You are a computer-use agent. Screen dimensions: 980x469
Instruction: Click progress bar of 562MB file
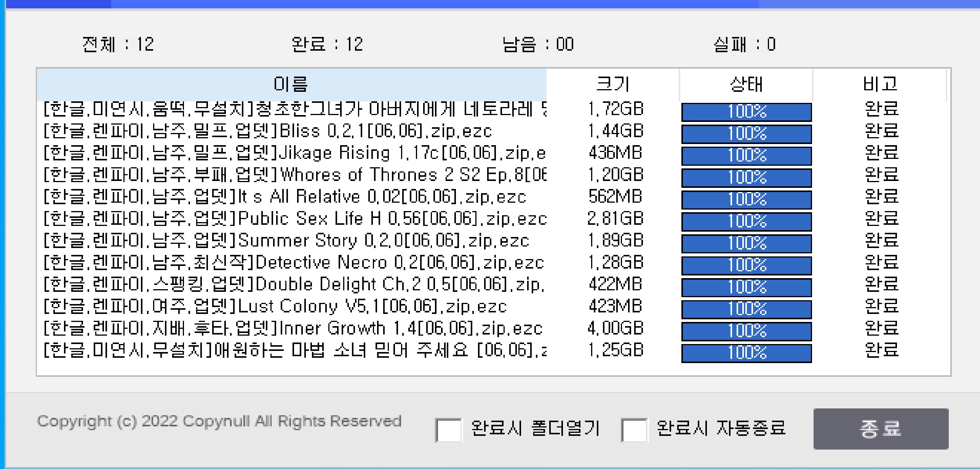[746, 199]
